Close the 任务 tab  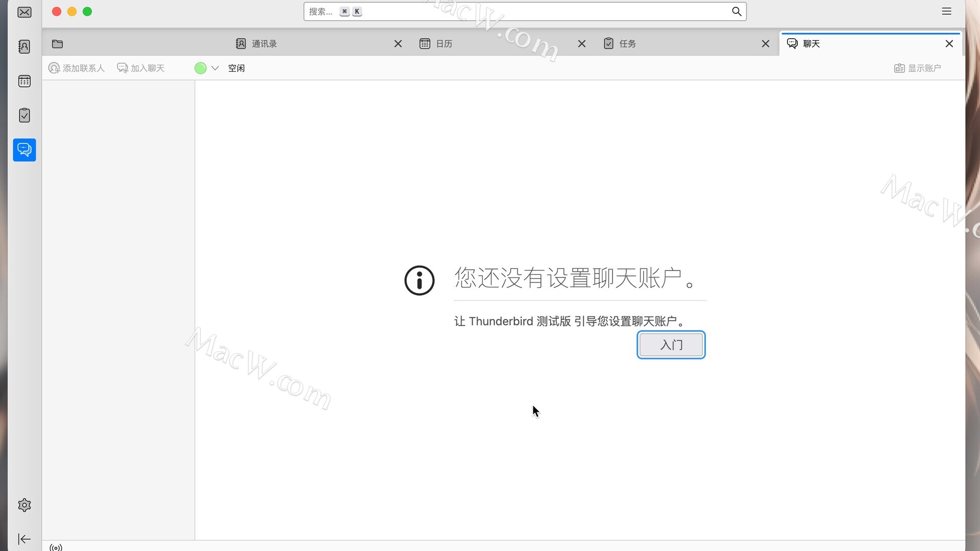pyautogui.click(x=766, y=44)
